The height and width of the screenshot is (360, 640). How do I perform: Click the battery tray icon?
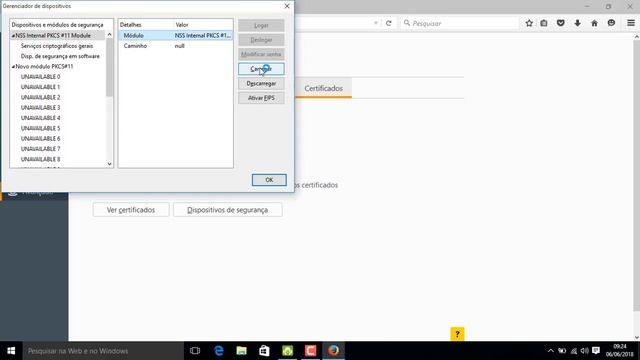click(x=562, y=351)
